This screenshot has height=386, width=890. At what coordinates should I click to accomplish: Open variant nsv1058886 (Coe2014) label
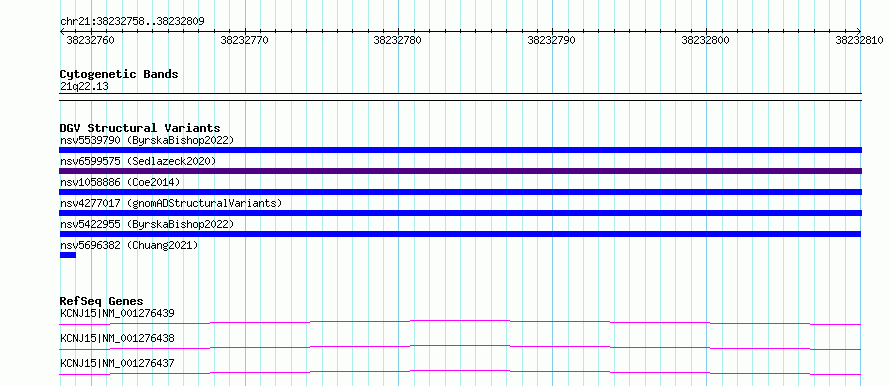coord(120,182)
